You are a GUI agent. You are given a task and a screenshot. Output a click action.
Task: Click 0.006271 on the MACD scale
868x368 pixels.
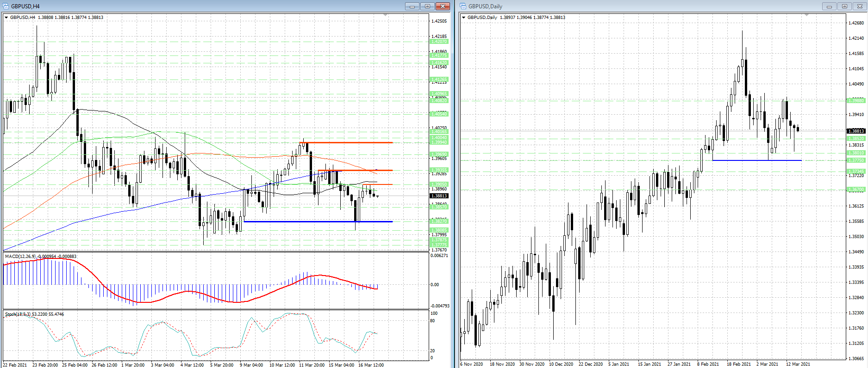439,256
